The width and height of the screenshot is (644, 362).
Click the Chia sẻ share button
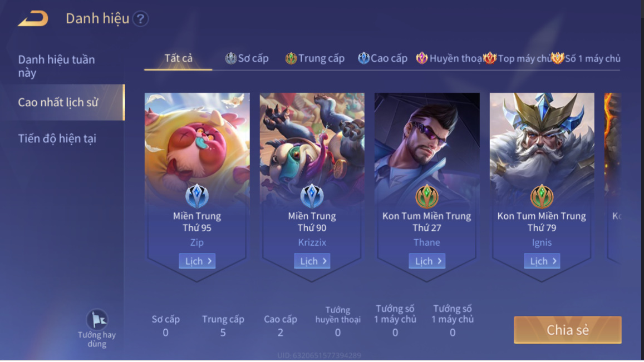[568, 330]
